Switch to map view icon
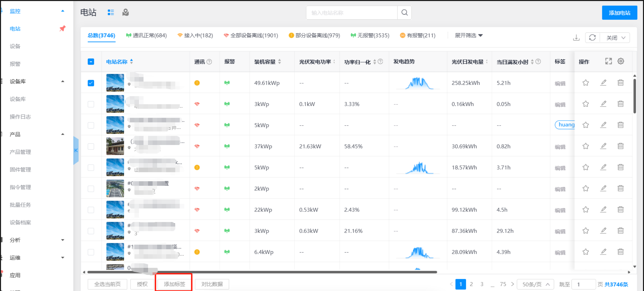This screenshot has width=644, height=291. (x=125, y=12)
